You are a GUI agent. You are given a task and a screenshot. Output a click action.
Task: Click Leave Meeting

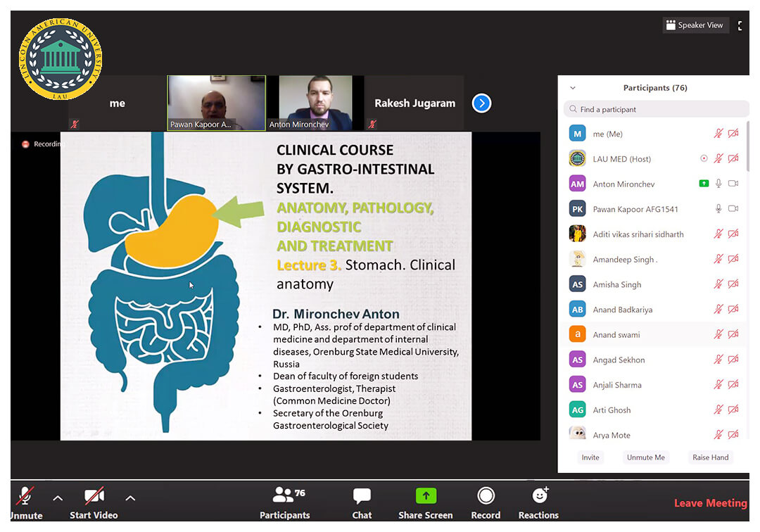710,503
